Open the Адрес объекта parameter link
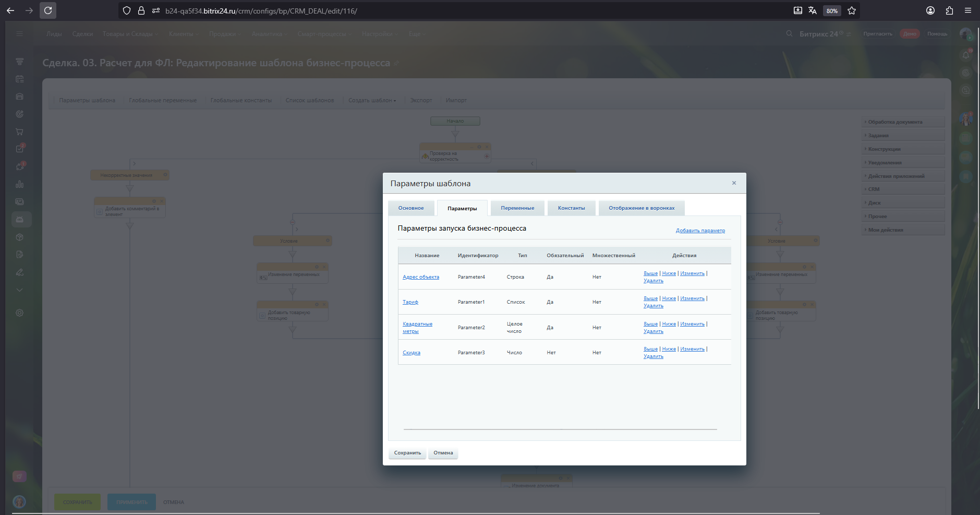Viewport: 980px width, 515px height. pyautogui.click(x=421, y=277)
